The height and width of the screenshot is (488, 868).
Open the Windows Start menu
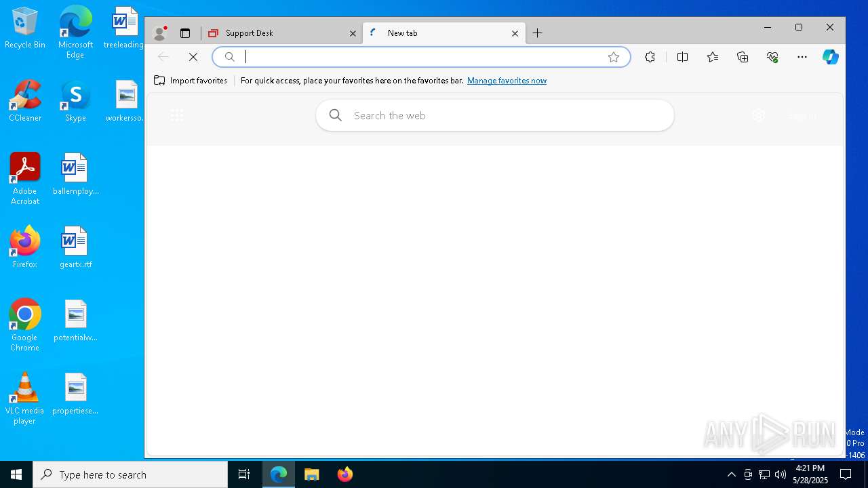click(16, 474)
